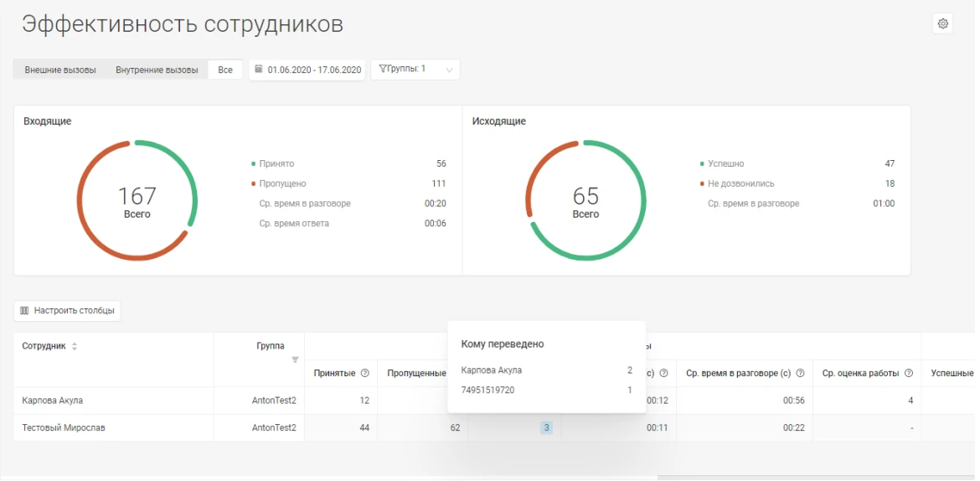Select the Все calls filter
Screen dimensions: 980x481
pos(225,70)
